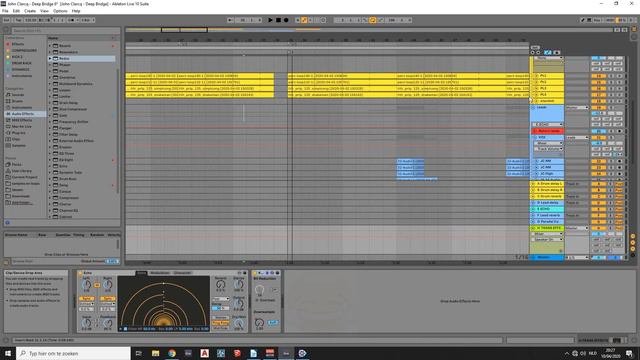Switch to the Character tab in Echo
Screen dimensions: 640x360
tap(182, 273)
